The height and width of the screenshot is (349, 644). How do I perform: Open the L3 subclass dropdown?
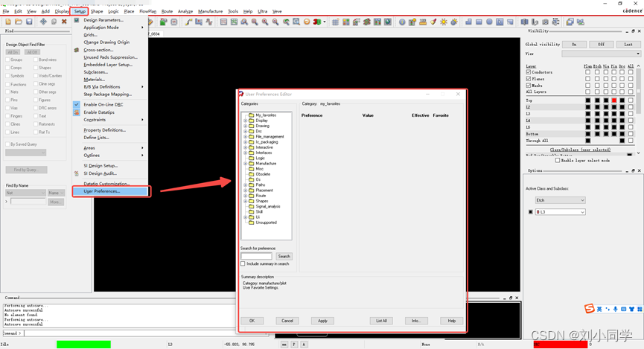pos(560,212)
